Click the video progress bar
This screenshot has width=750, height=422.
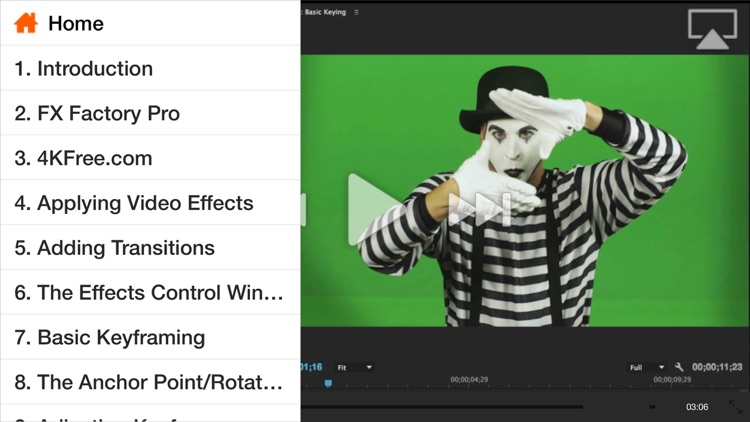coord(441,407)
